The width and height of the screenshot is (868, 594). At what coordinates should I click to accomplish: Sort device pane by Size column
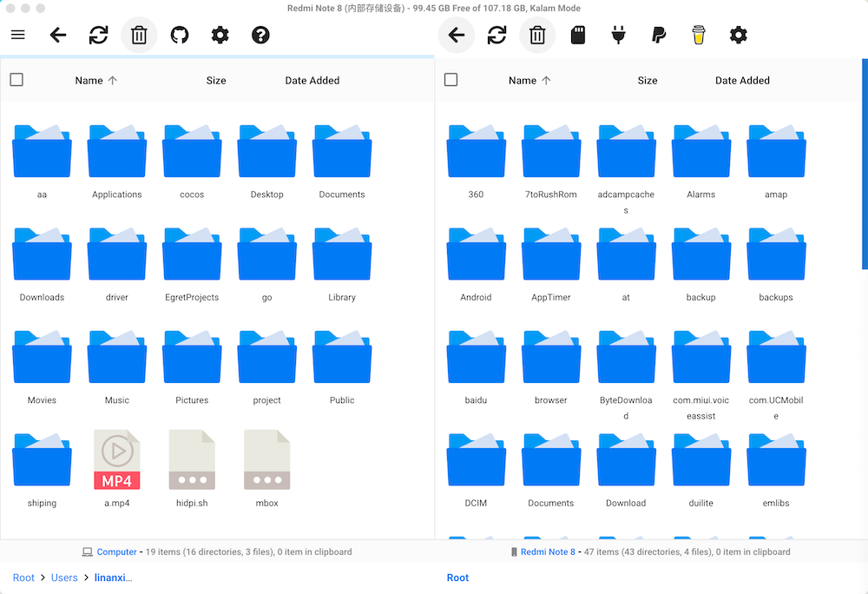648,80
